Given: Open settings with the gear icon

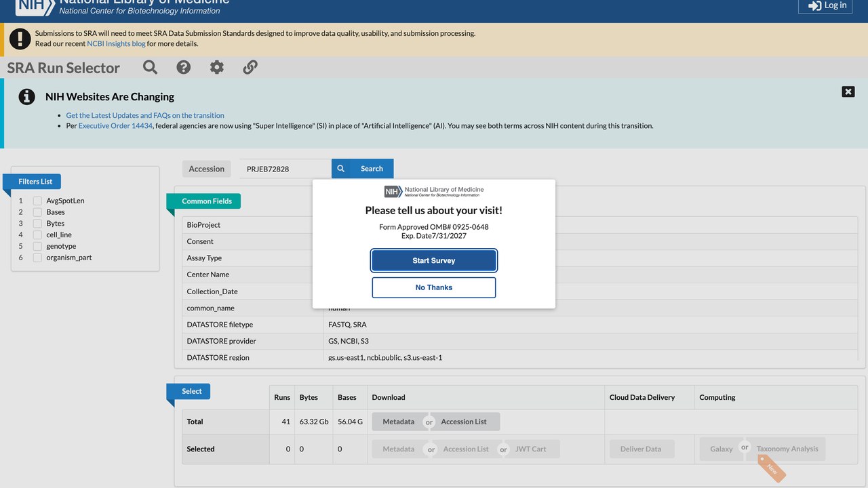Looking at the screenshot, I should coord(217,67).
